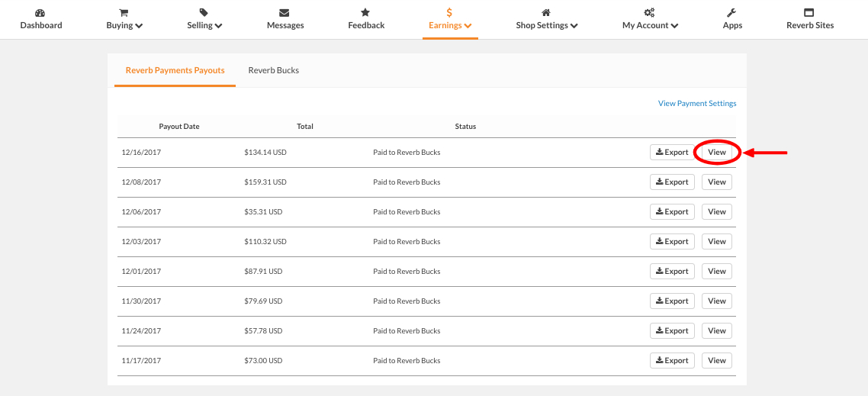
Task: Select the Reverb Payments Payouts tab
Action: (175, 70)
